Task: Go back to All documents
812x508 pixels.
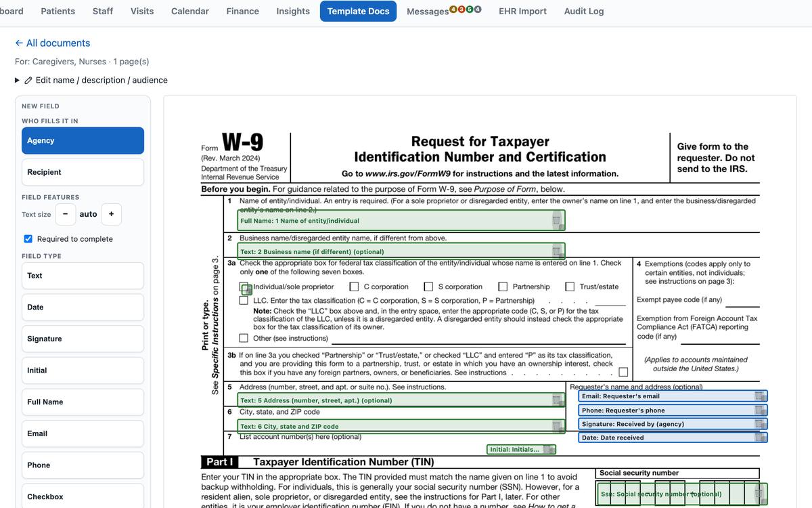Action: tap(52, 43)
